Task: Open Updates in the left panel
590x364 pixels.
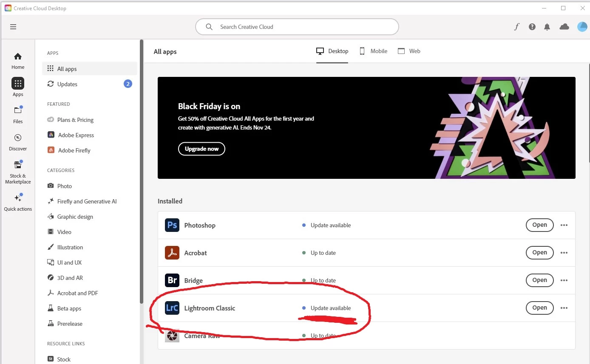Action: tap(90, 84)
